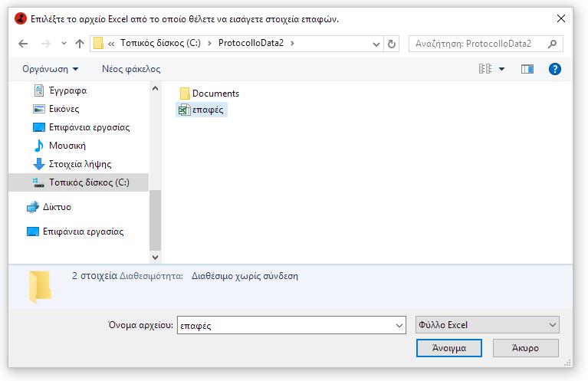Click Διαθέσιμο χωρίς σύνδεση availability text
This screenshot has width=588, height=381.
(245, 276)
